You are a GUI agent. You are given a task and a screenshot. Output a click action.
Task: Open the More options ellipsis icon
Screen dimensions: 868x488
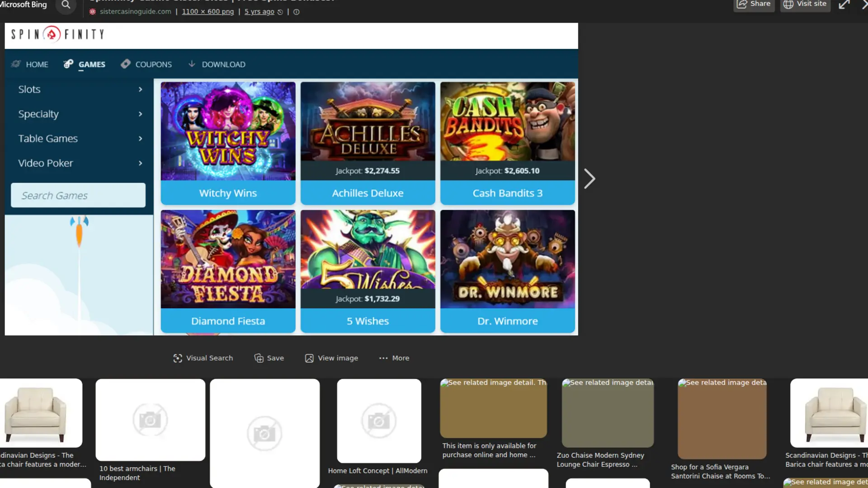point(383,358)
